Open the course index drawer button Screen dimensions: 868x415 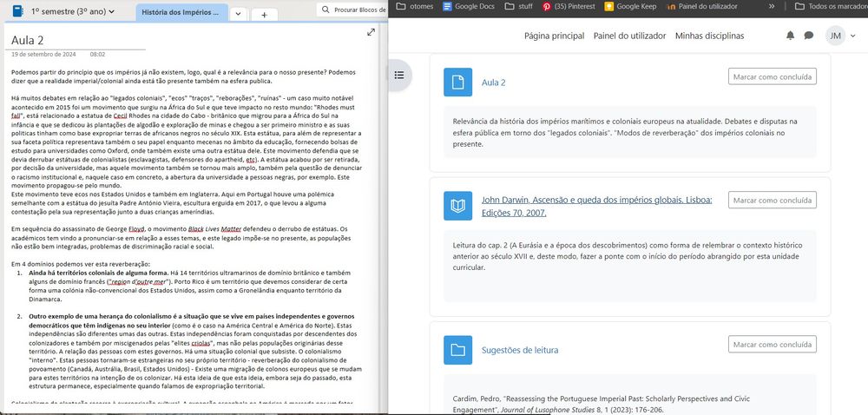(398, 76)
